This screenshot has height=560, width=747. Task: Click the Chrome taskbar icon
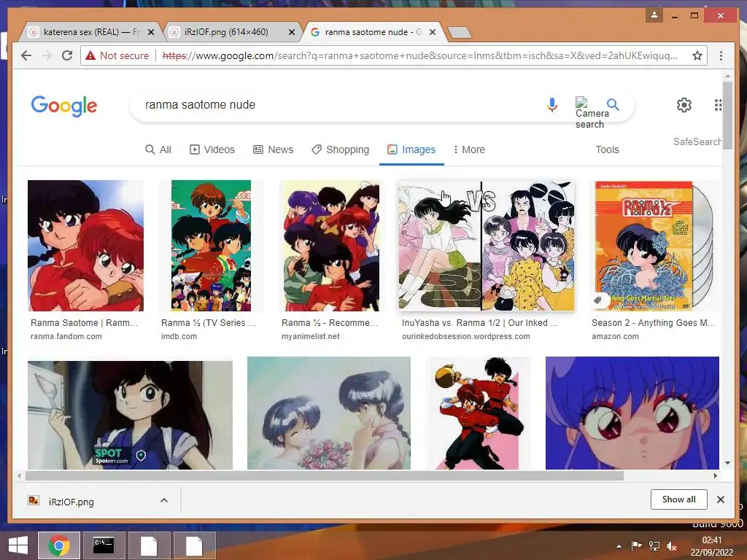pyautogui.click(x=58, y=545)
